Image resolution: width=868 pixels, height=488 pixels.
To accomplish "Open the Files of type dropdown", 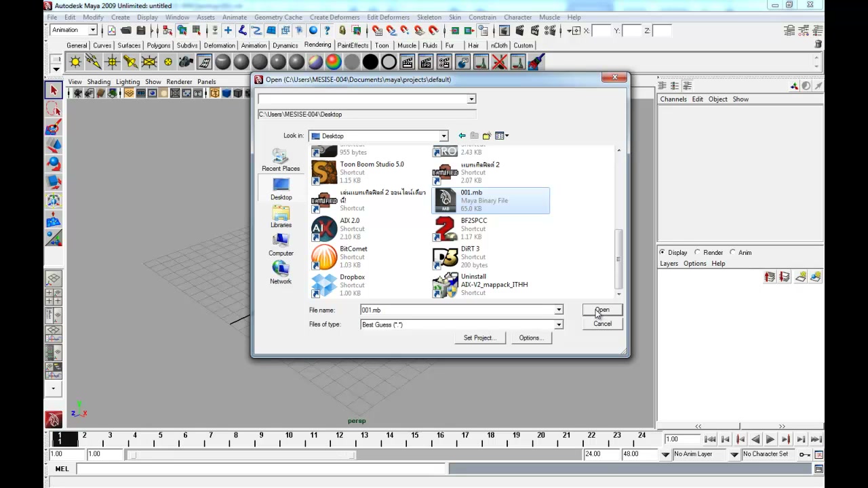I will click(x=461, y=325).
